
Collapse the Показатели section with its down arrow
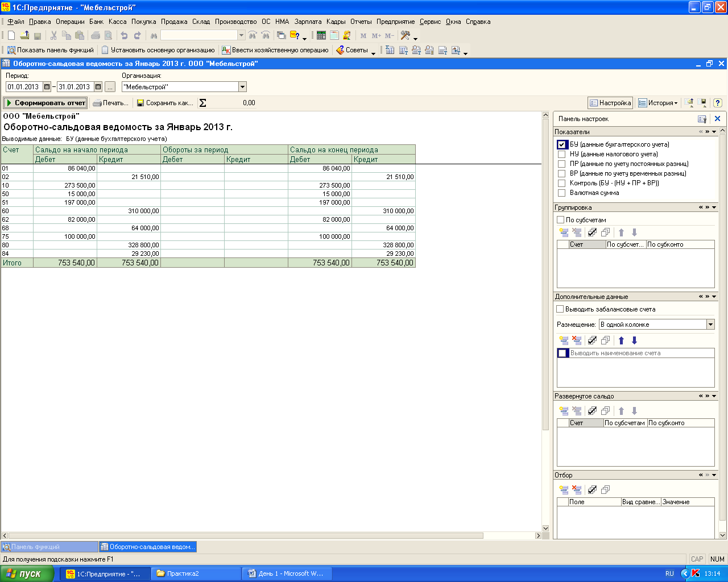click(x=714, y=132)
